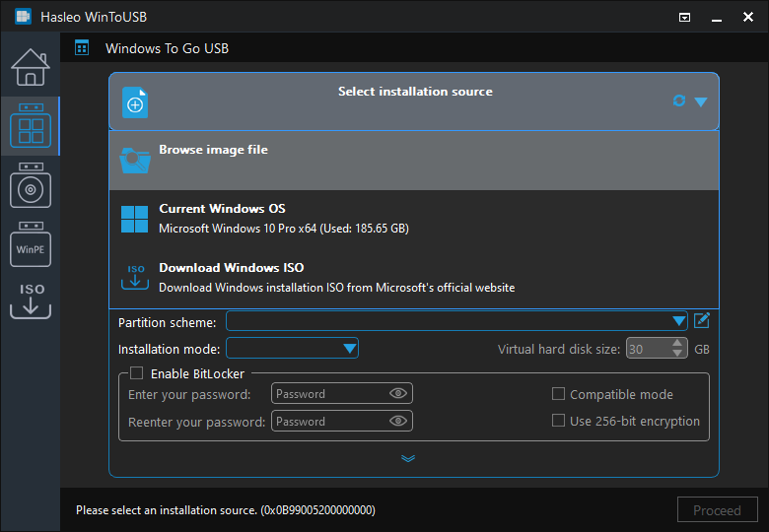Open Windows Installation USB sidebar icon
769x532 pixels.
click(x=31, y=185)
